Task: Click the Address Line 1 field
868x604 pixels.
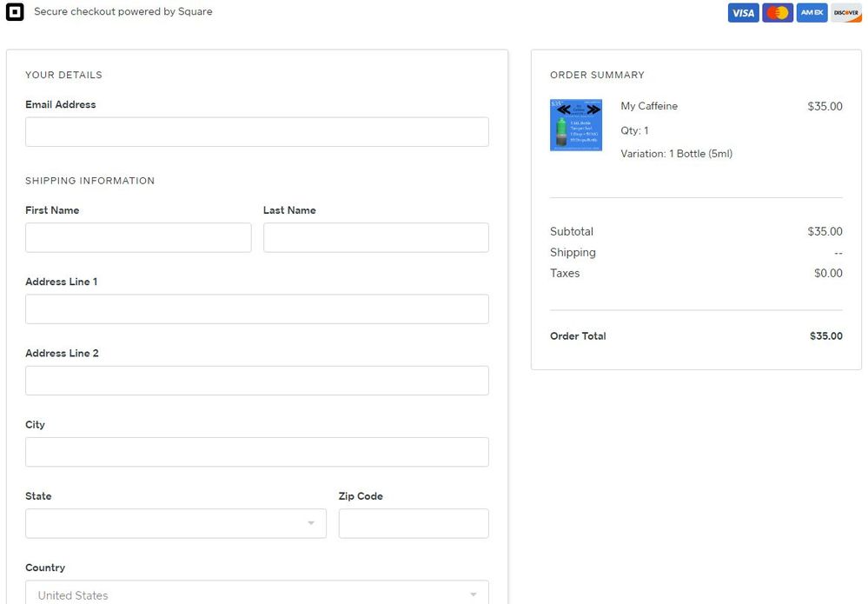Action: click(256, 309)
